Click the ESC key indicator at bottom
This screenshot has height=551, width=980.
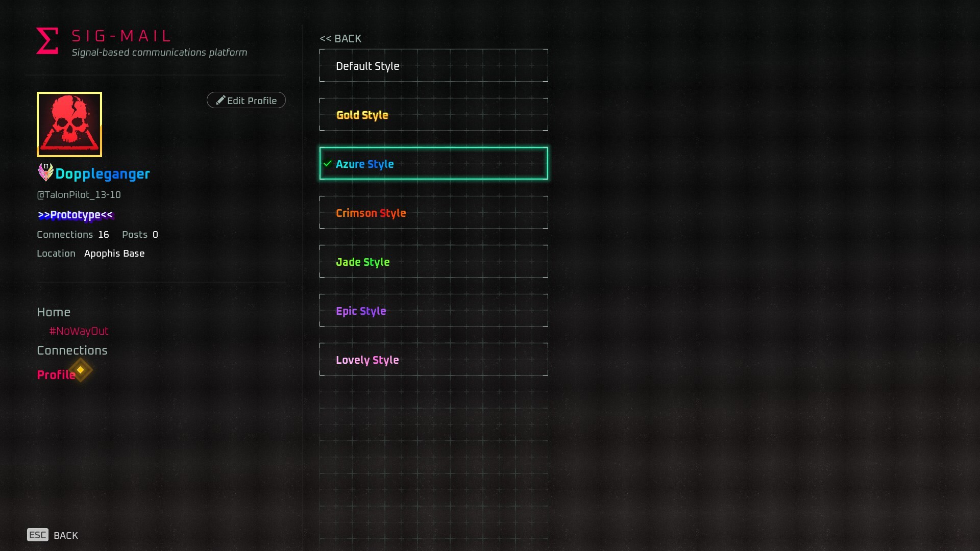(x=37, y=535)
